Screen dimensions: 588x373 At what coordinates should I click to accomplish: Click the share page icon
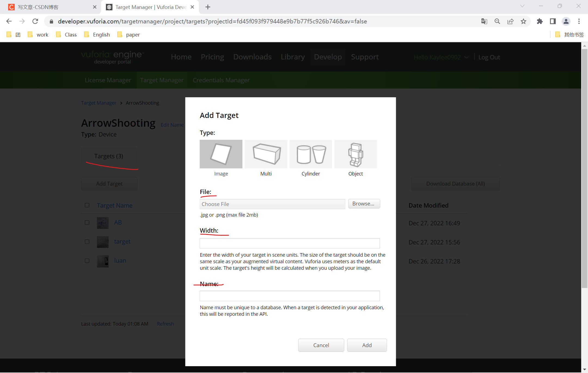pyautogui.click(x=510, y=21)
